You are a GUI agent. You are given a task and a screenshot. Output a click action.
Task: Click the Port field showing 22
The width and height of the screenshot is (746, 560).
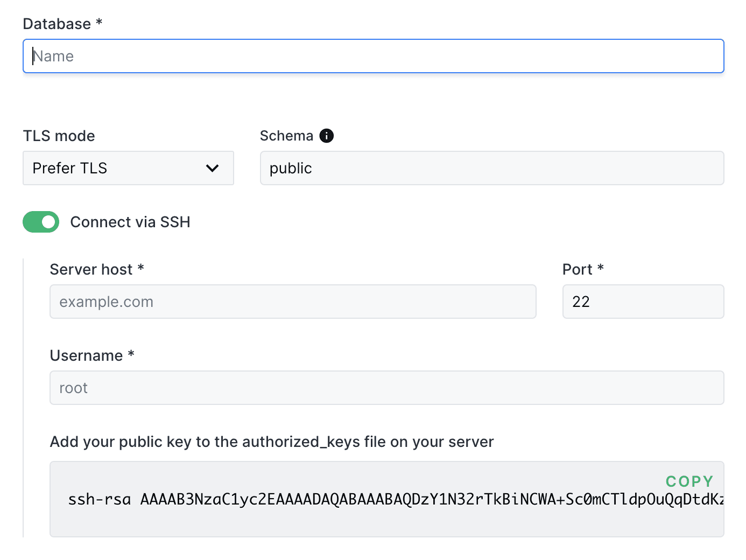643,302
